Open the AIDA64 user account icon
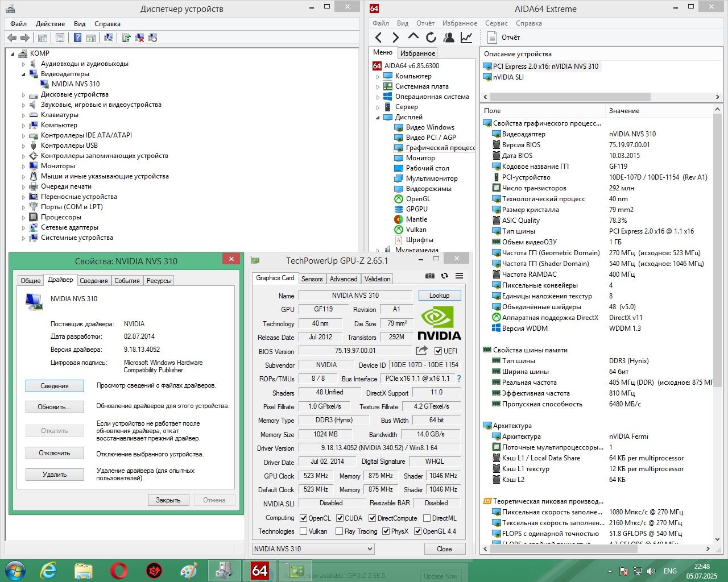The width and height of the screenshot is (728, 582). click(449, 38)
